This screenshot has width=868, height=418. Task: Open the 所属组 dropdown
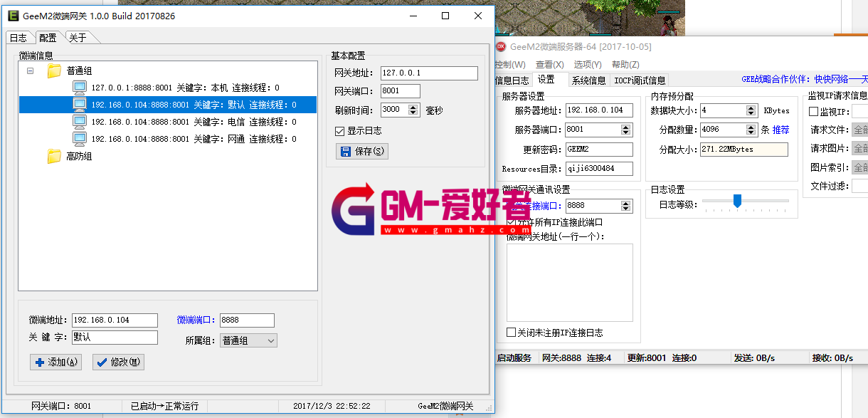click(248, 341)
